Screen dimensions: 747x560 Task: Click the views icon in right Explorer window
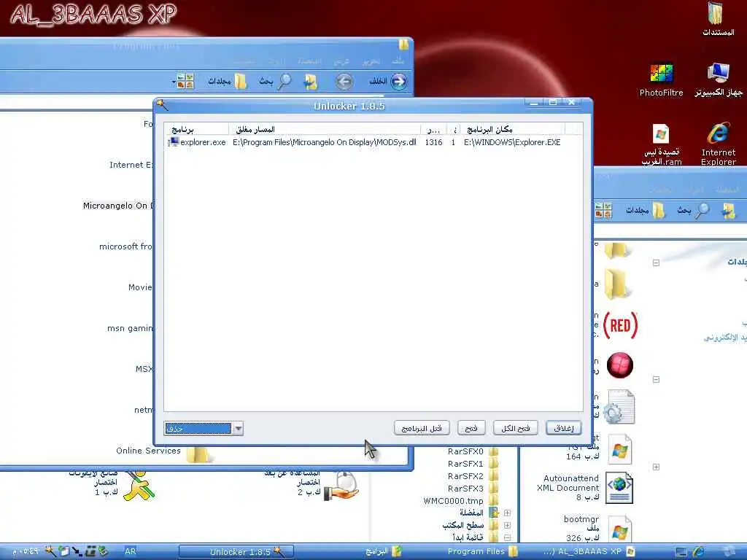coord(603,210)
